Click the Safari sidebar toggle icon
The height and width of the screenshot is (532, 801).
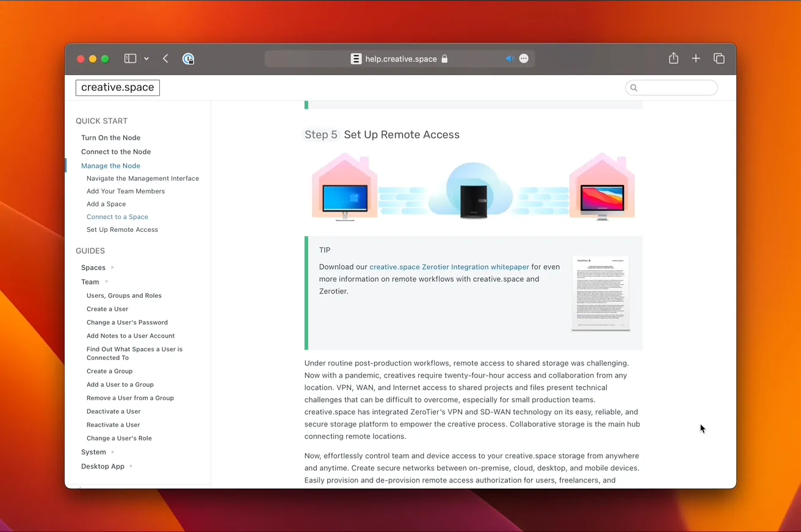coord(130,59)
